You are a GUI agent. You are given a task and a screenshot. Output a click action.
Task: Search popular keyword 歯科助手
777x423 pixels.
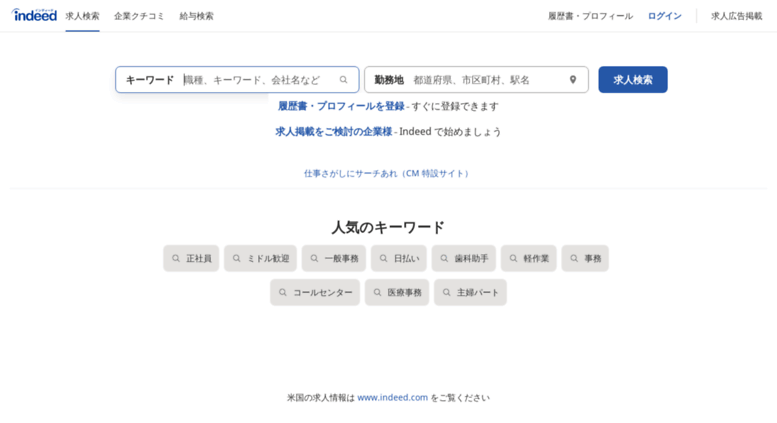click(463, 258)
